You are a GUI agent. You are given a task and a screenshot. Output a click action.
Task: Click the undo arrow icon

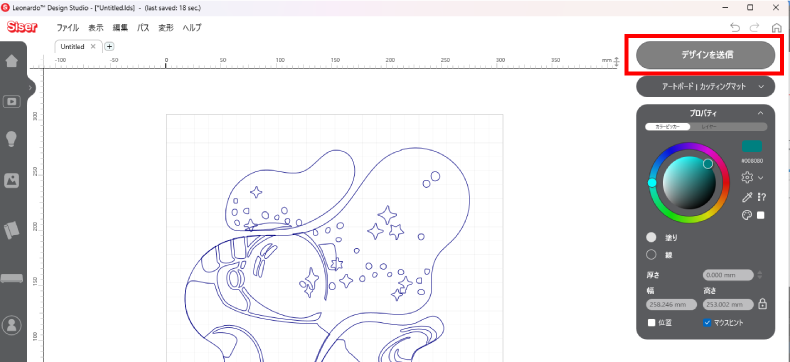pyautogui.click(x=735, y=28)
